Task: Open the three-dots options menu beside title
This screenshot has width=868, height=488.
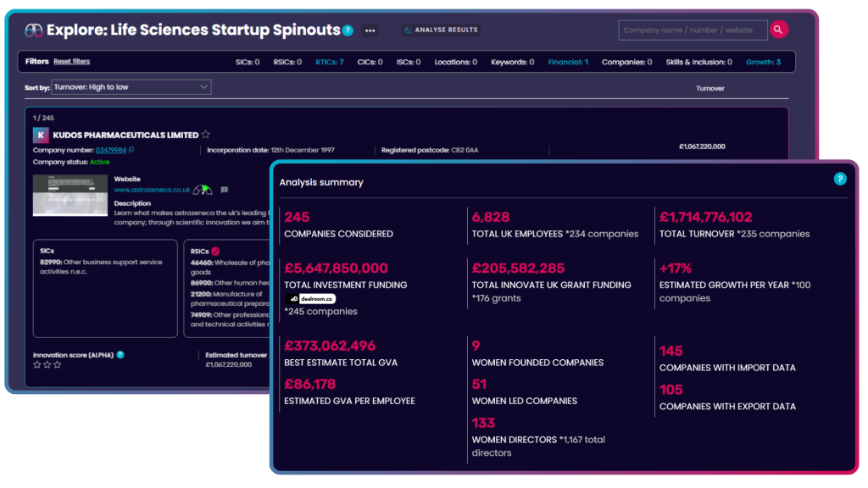Action: point(370,30)
